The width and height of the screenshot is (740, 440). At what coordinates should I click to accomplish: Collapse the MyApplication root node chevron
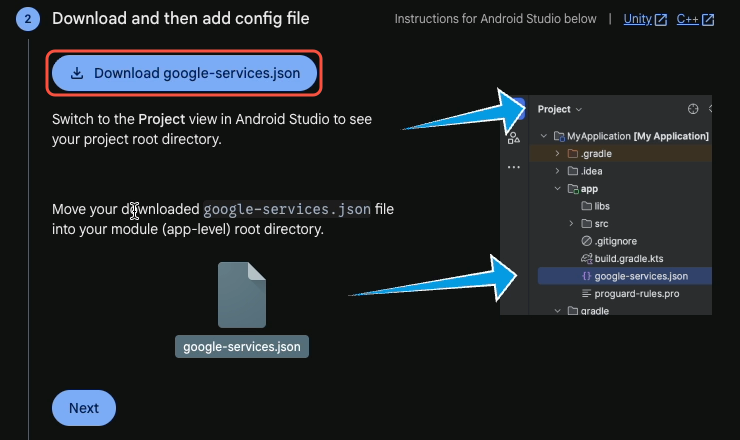click(544, 136)
